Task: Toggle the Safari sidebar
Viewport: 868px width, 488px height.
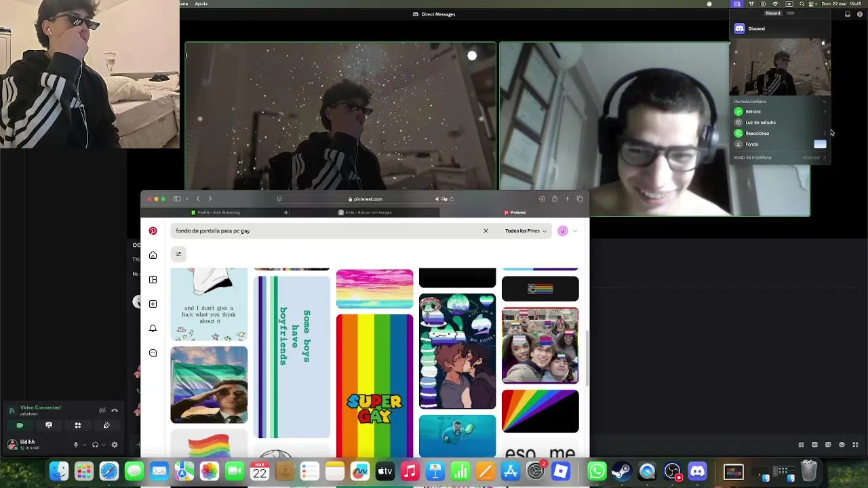Action: pyautogui.click(x=177, y=199)
